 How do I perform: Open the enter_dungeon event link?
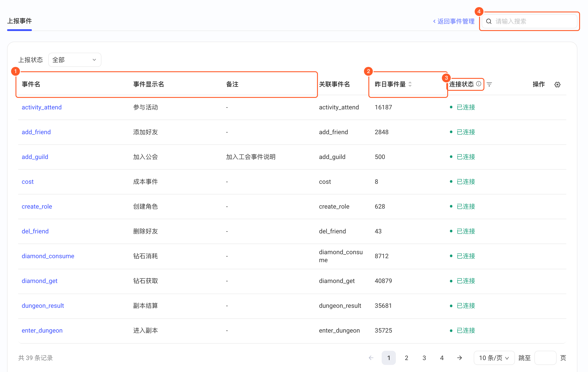[x=42, y=330]
